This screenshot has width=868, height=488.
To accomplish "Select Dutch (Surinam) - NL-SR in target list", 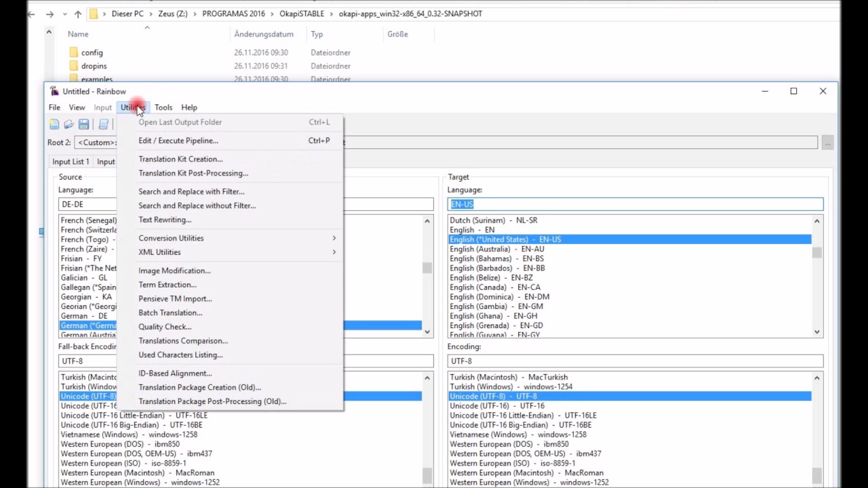I will pyautogui.click(x=493, y=220).
